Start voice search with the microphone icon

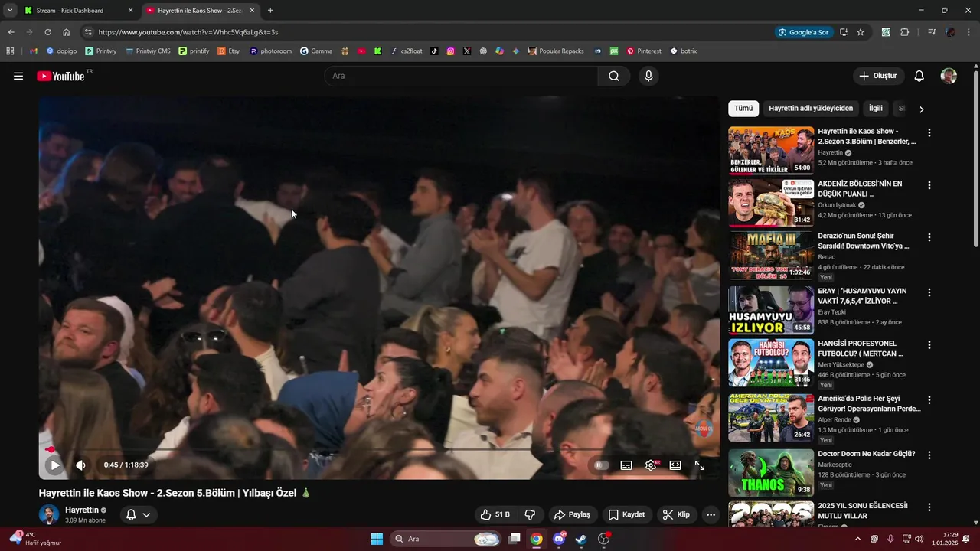pos(648,76)
